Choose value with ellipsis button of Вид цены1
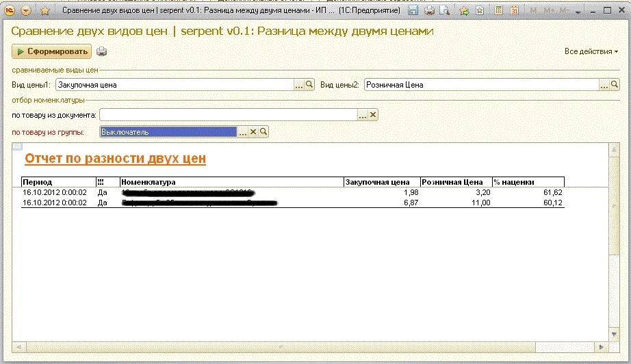Screen dimensions: 631x364 pos(299,85)
